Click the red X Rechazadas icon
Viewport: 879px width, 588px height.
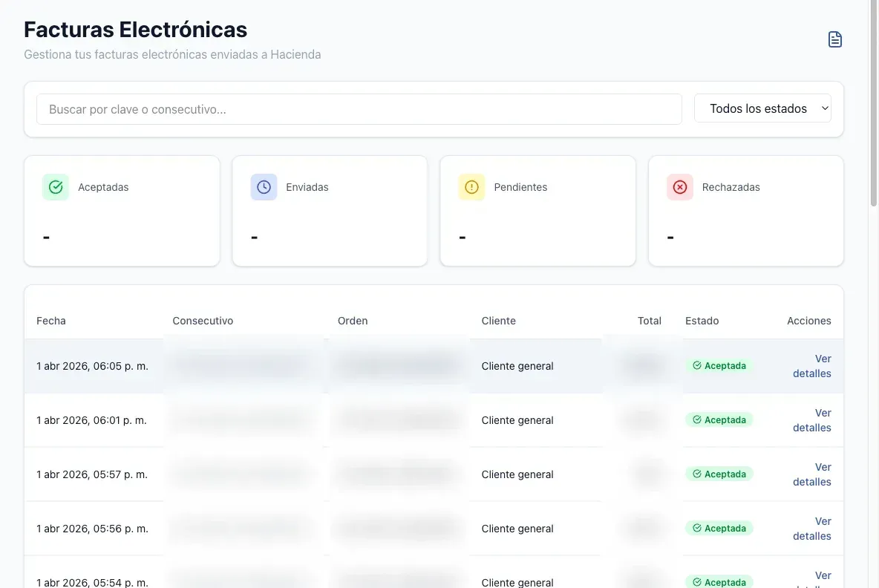coord(679,187)
